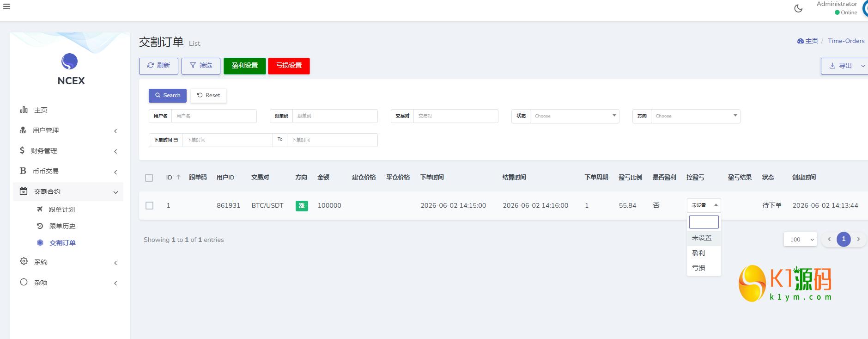The image size is (868, 339).
Task: Click the BTC/USDT table cell
Action: coord(267,205)
